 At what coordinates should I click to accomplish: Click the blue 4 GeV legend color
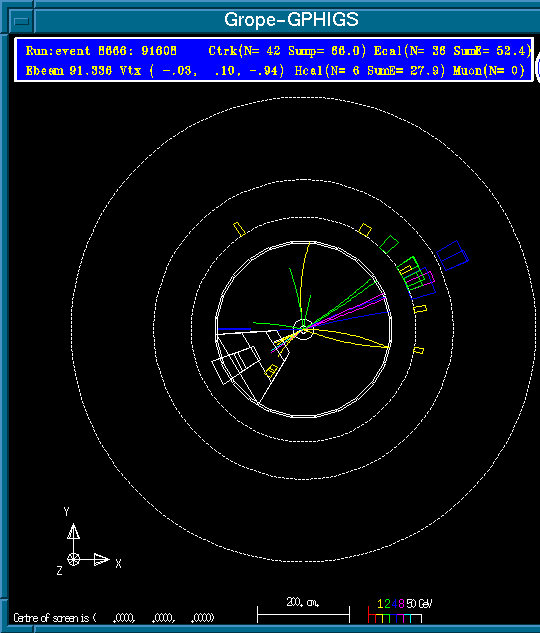394,604
